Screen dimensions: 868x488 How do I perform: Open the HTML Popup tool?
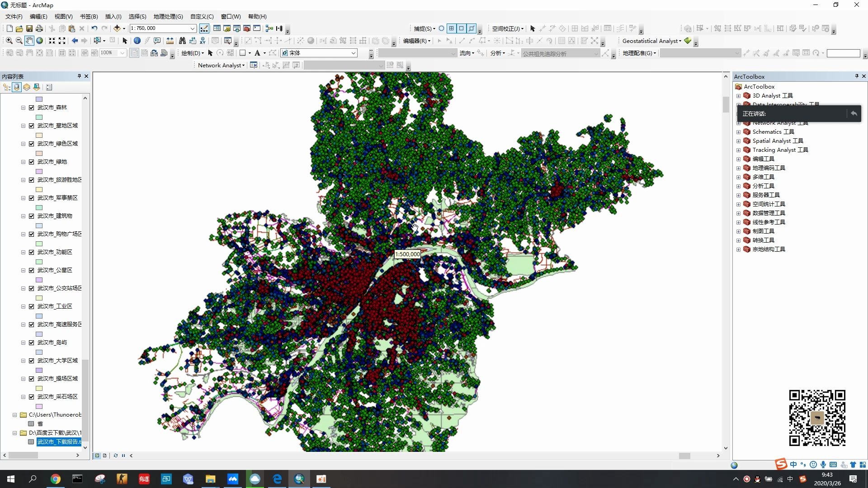pyautogui.click(x=157, y=41)
